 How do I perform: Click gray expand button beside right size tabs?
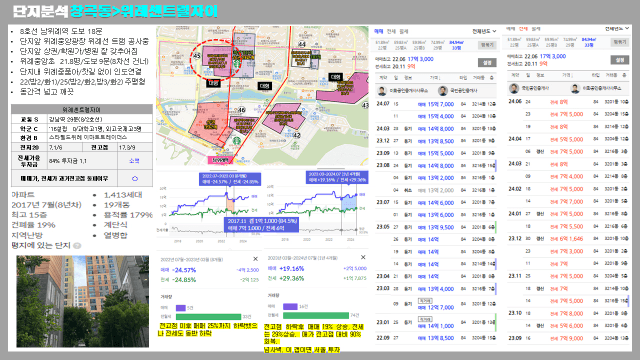point(620,42)
